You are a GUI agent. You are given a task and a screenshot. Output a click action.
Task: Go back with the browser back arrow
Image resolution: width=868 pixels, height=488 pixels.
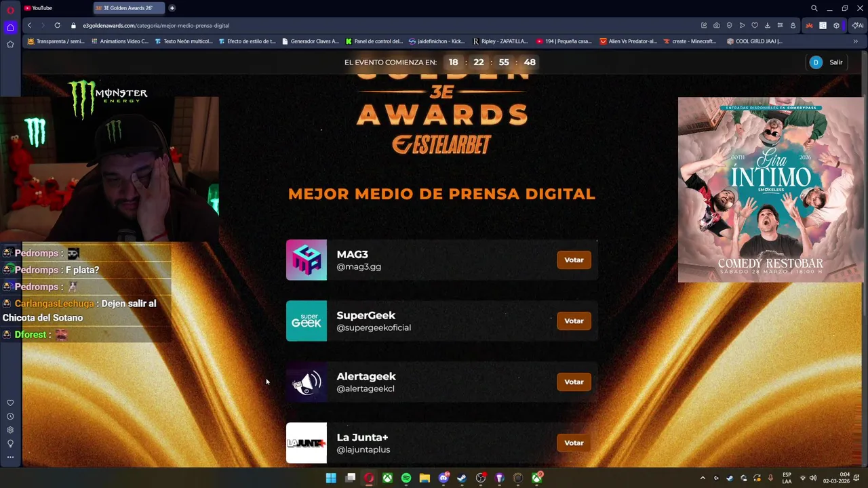click(29, 25)
